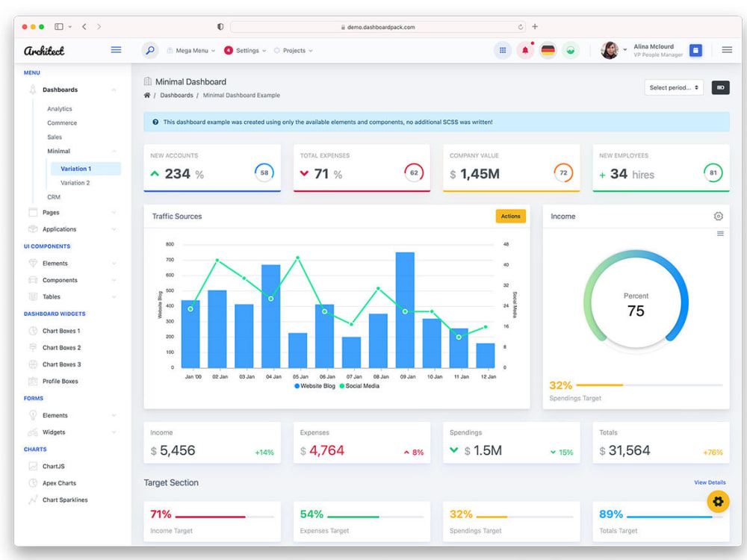
Task: Select Variation 1 menu item
Action: pyautogui.click(x=86, y=169)
